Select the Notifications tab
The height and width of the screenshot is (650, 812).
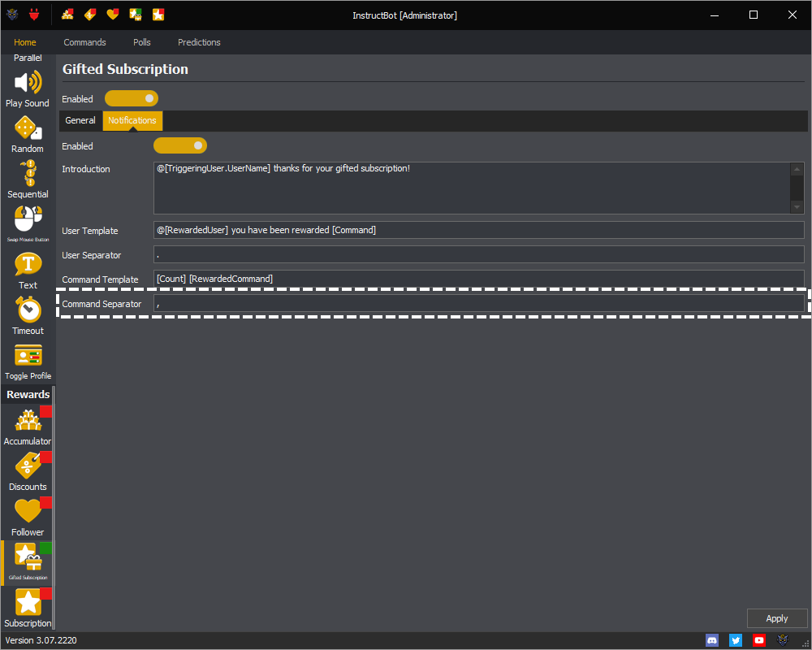132,120
